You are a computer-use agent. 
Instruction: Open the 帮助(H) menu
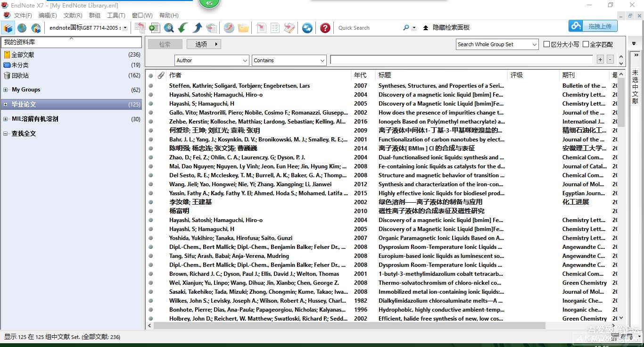click(x=169, y=16)
